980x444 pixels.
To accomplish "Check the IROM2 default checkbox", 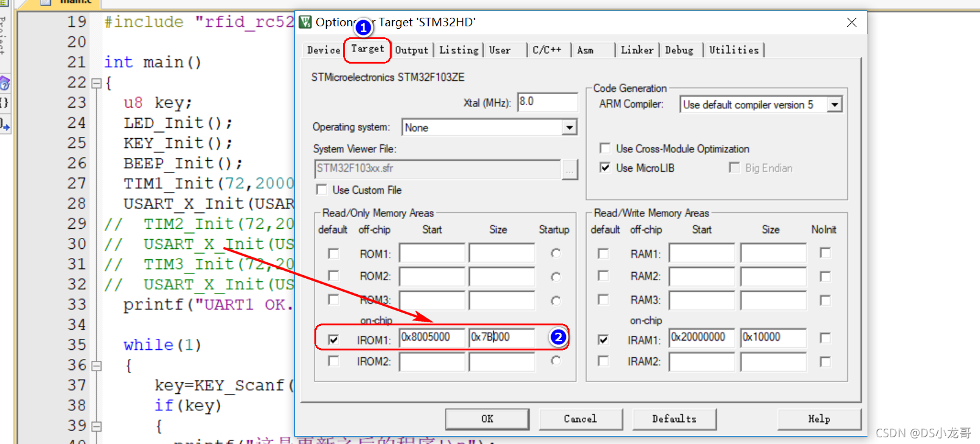I will click(x=333, y=361).
